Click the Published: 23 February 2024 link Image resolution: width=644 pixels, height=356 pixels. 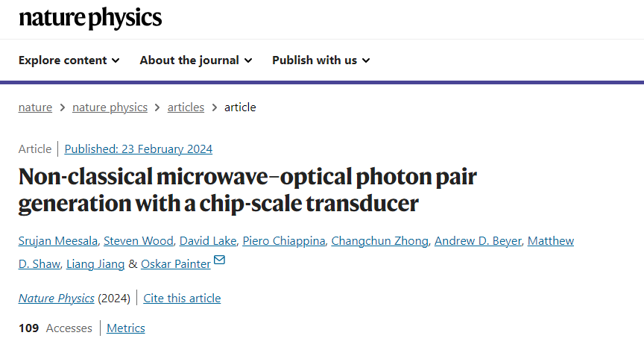click(x=139, y=149)
